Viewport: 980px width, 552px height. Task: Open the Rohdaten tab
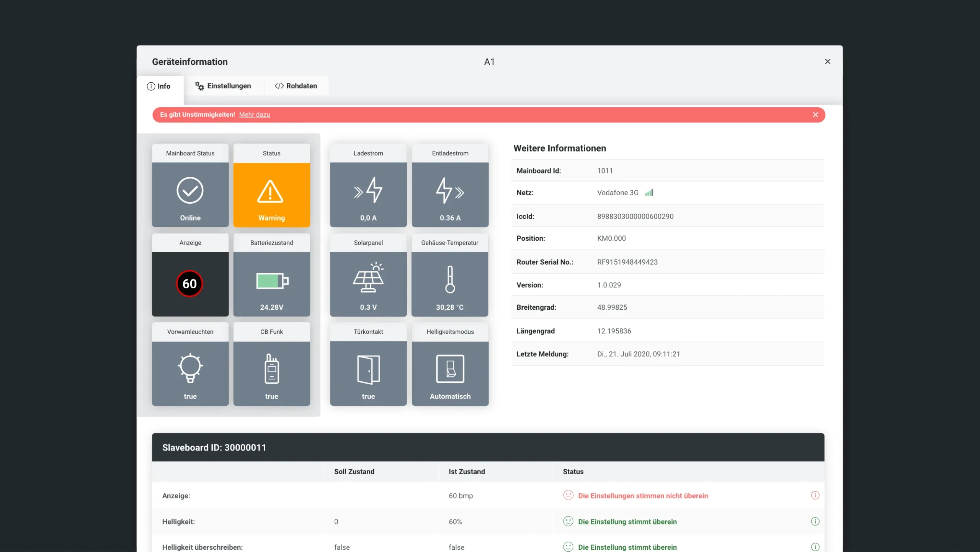tap(296, 86)
